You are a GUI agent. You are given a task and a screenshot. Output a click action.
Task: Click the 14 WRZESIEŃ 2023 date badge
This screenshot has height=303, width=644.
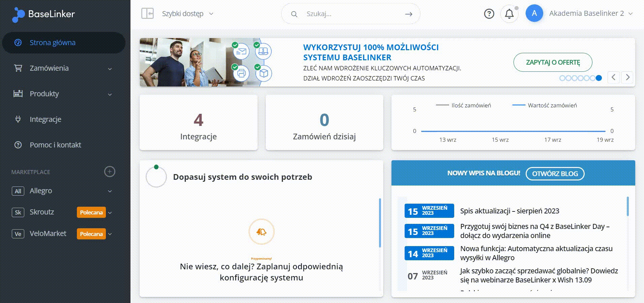[x=429, y=254]
